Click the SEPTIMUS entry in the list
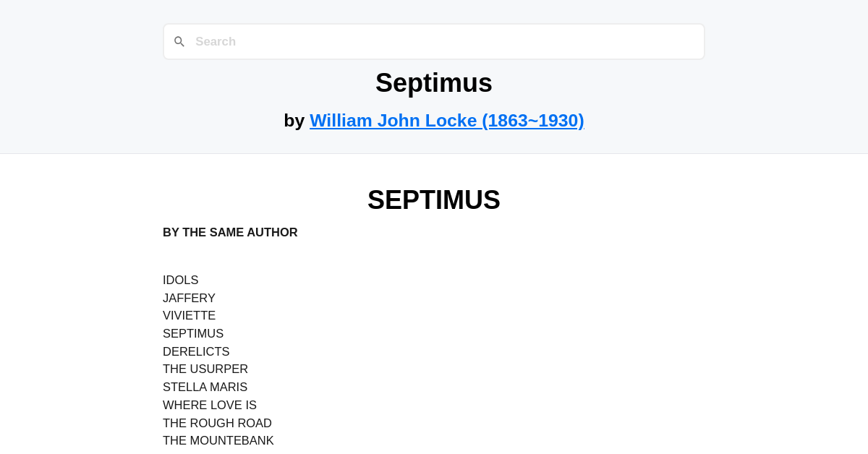The height and width of the screenshot is (454, 868). (x=193, y=333)
